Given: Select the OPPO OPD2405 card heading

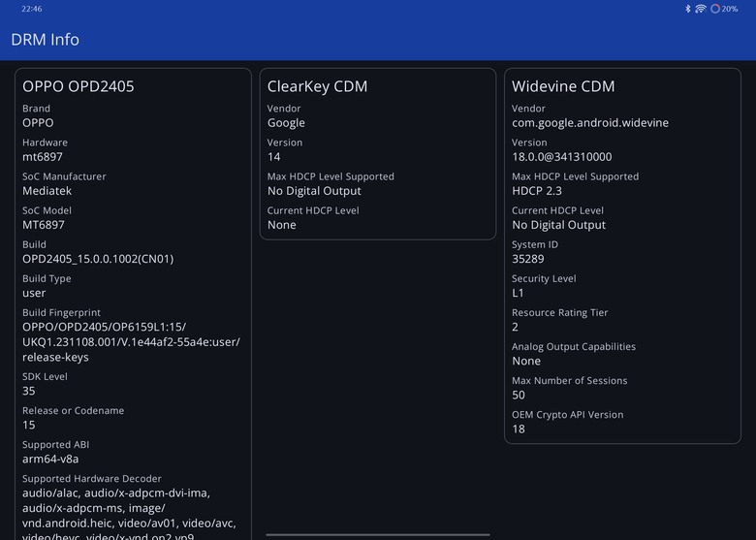Looking at the screenshot, I should point(79,86).
